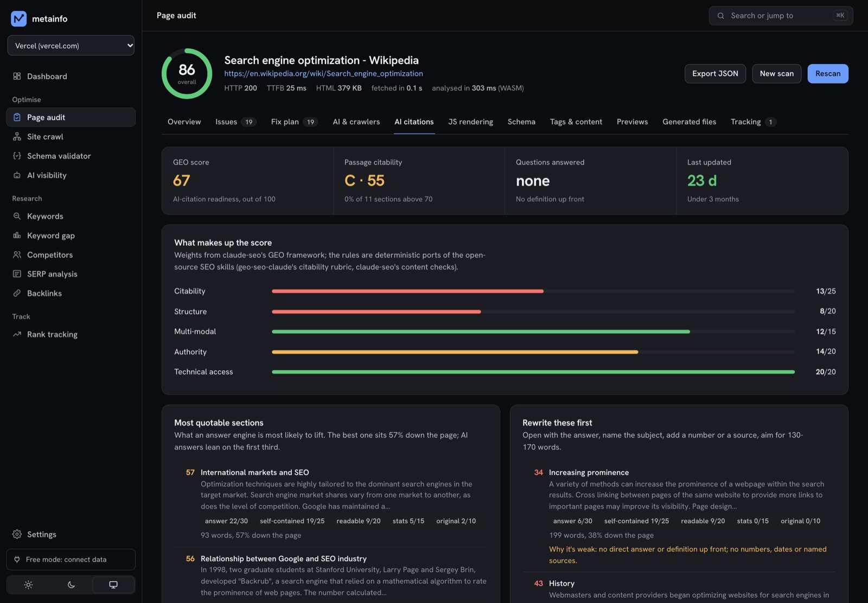Click the Competitors people icon

[x=17, y=255]
